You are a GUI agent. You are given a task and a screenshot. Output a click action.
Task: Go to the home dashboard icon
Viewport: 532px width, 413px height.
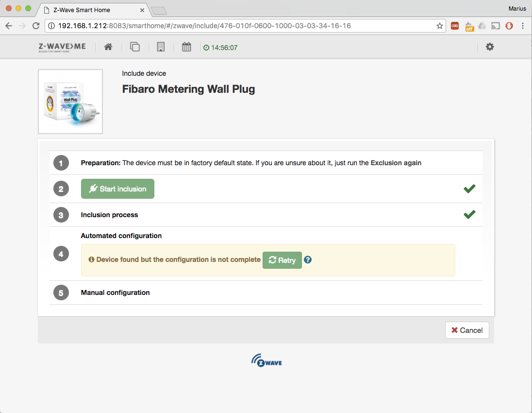point(108,47)
